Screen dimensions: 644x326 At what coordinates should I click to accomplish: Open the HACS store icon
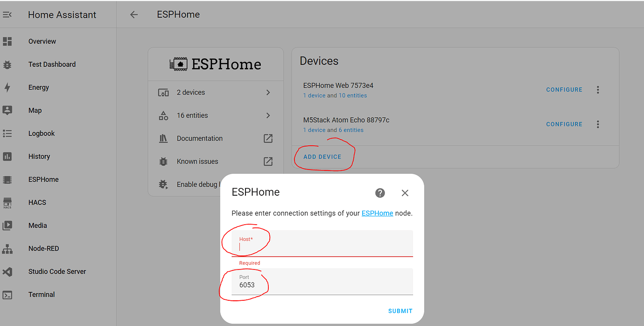(7, 203)
